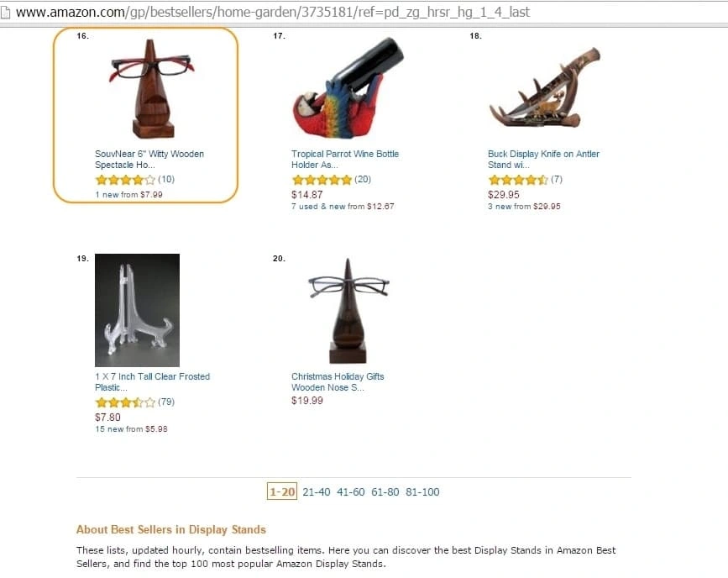
Task: Click the Tropical Parrot five-star rating
Action: (x=322, y=180)
